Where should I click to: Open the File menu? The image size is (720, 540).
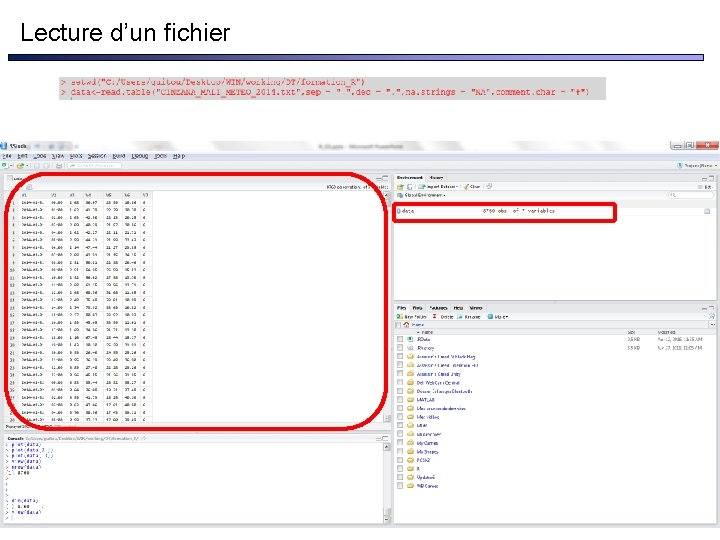point(7,156)
